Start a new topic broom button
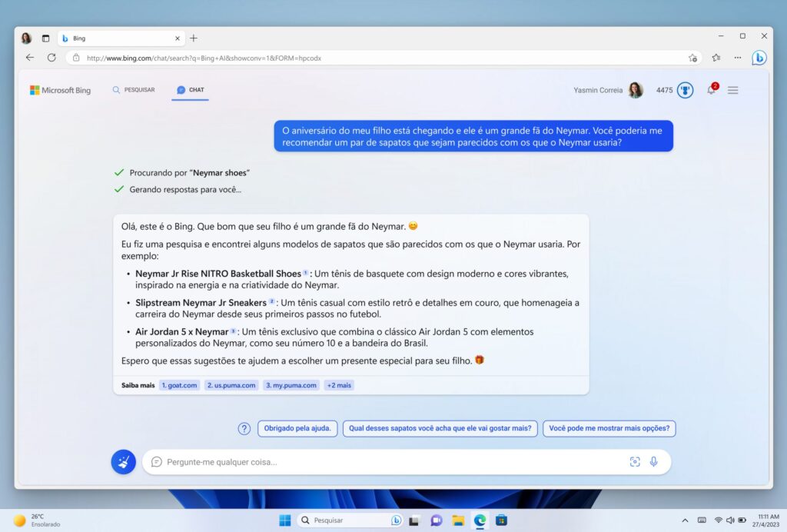The height and width of the screenshot is (532, 787). [x=124, y=462]
